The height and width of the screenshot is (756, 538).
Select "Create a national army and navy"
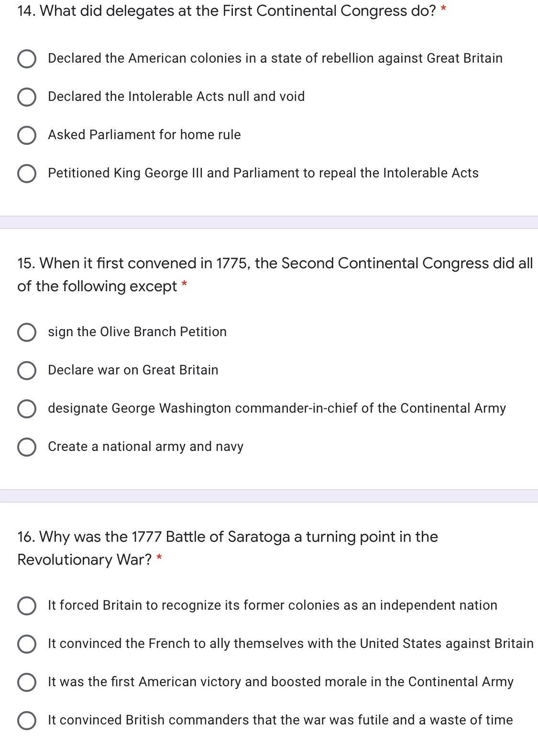coord(26,447)
